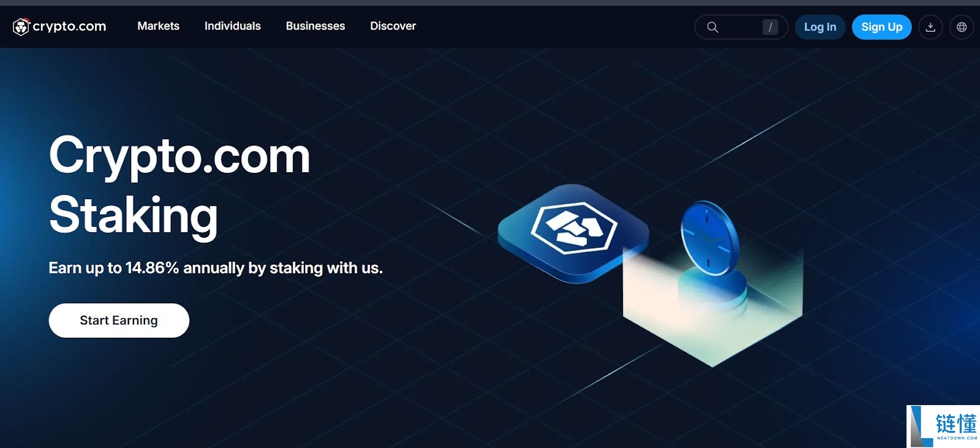Click the crypto.com logo in the header

(59, 26)
